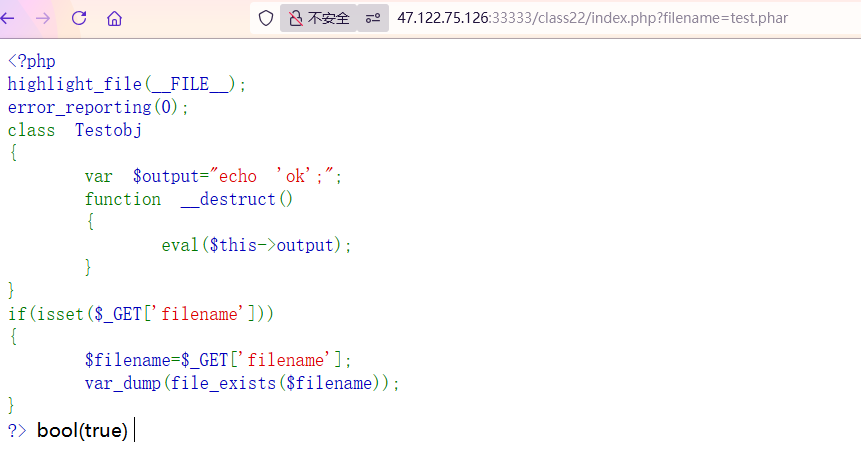Reload the current page
861x476 pixels.
pyautogui.click(x=79, y=18)
